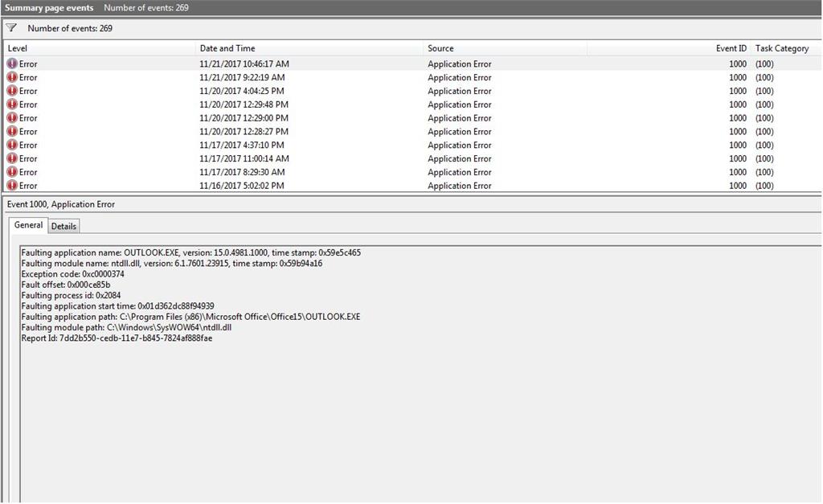The image size is (823, 504).
Task: Switch to the General tab
Action: tap(28, 225)
